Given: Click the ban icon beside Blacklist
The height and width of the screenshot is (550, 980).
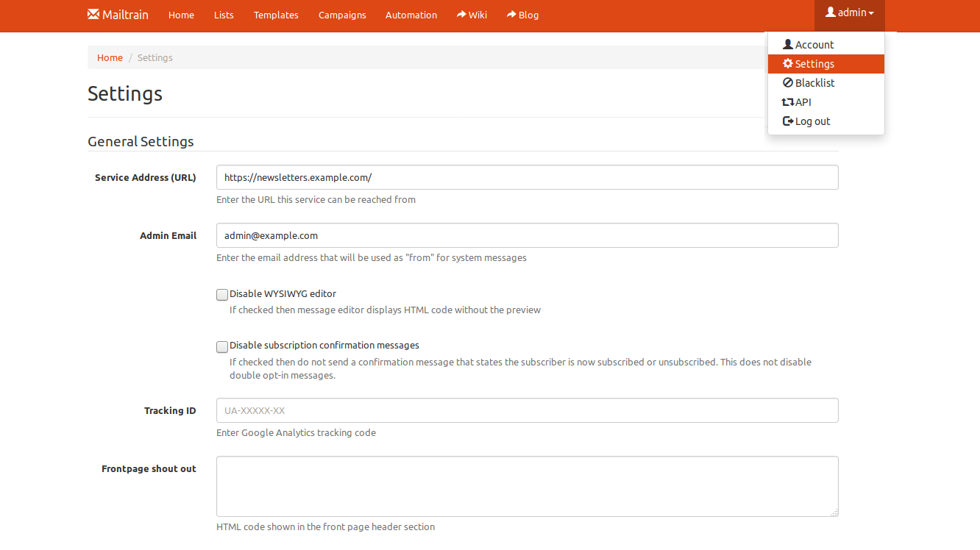Looking at the screenshot, I should pos(788,82).
